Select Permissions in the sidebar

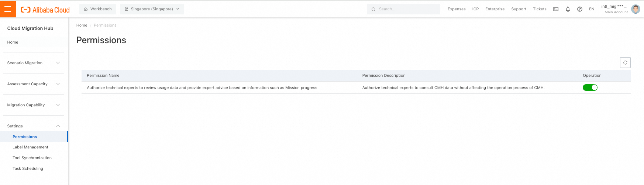[34, 137]
